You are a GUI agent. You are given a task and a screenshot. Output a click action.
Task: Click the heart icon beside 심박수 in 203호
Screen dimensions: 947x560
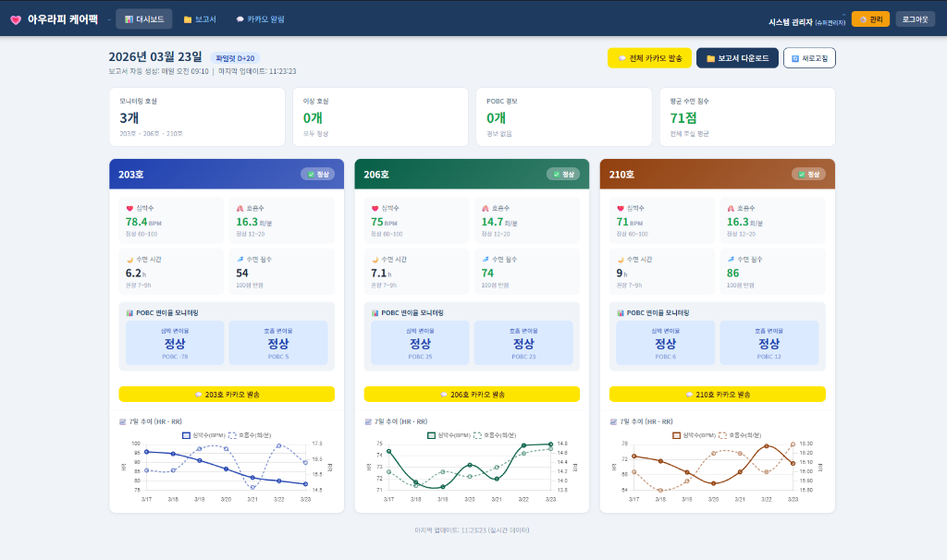[x=129, y=208]
